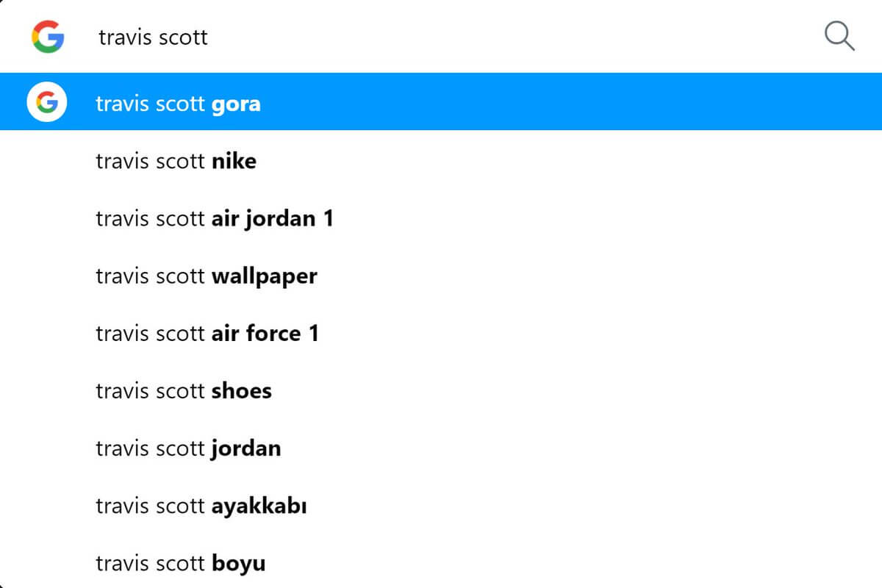This screenshot has width=882, height=588.
Task: Choose the "travis scott boyu" suggestion
Action: (180, 564)
